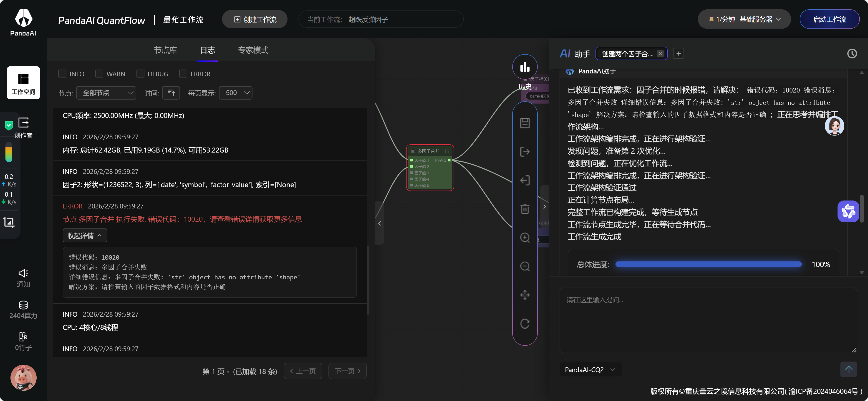The image size is (868, 401).
Task: Toggle the ERROR log filter checkbox
Action: coord(183,73)
